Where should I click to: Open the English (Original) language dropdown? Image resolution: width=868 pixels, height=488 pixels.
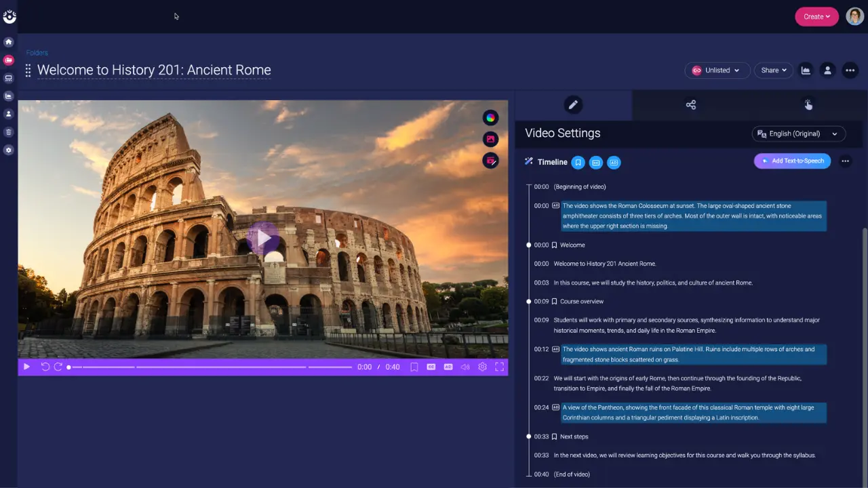(x=798, y=134)
